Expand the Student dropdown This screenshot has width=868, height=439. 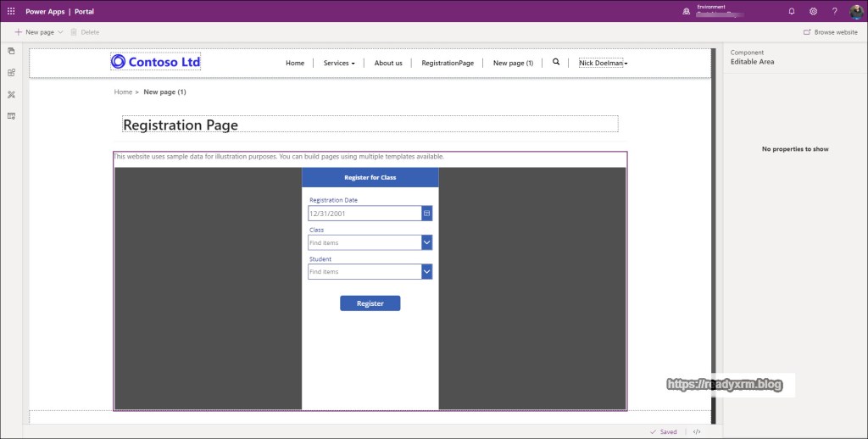pyautogui.click(x=427, y=272)
